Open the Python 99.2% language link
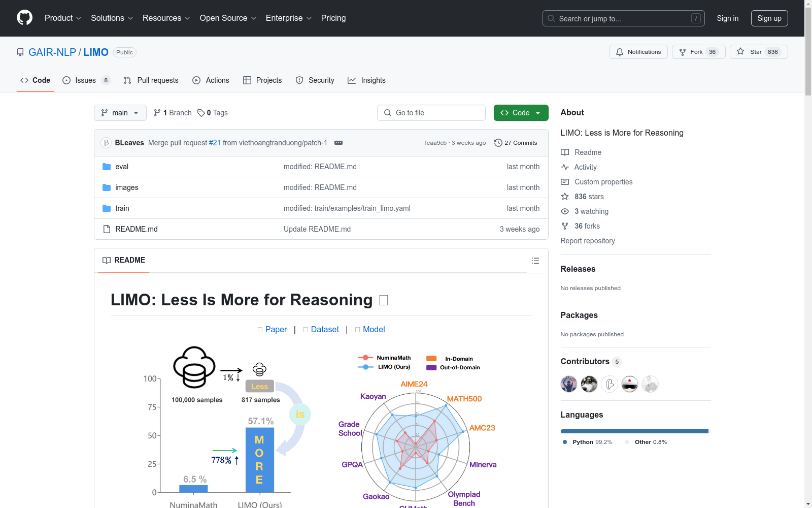 [588, 442]
